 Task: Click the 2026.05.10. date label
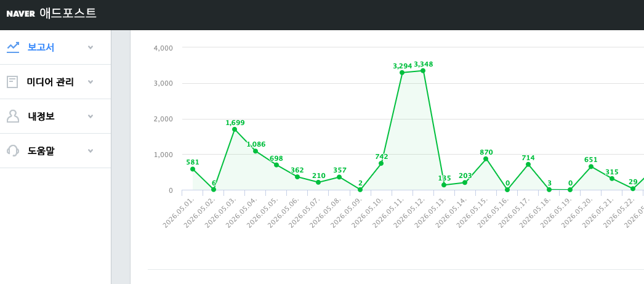[x=367, y=212]
